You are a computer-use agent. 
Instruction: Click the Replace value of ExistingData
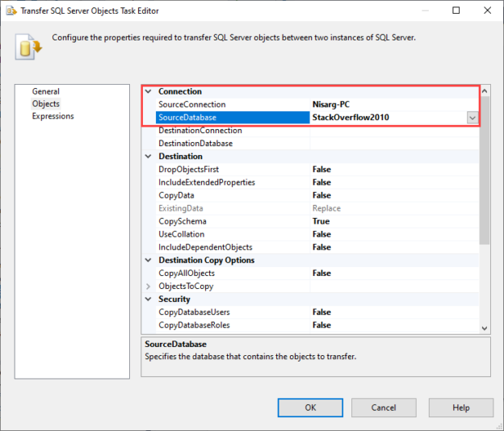(x=326, y=208)
